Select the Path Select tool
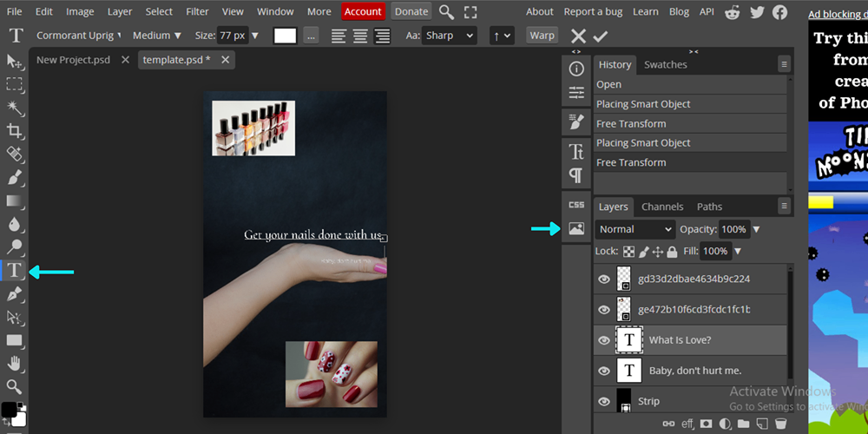This screenshot has height=434, width=868. (14, 317)
